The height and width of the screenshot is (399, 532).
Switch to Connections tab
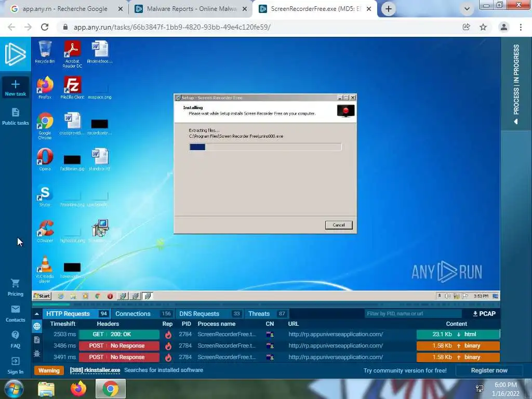[x=143, y=314]
